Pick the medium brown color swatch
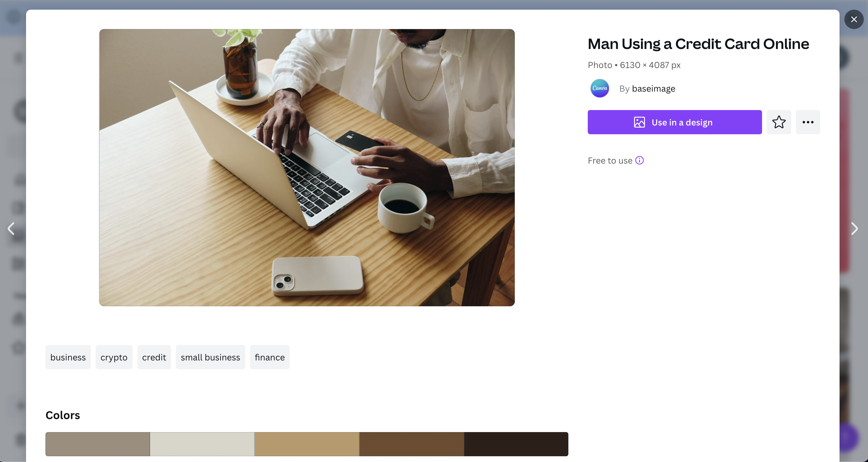This screenshot has height=462, width=868. 411,444
